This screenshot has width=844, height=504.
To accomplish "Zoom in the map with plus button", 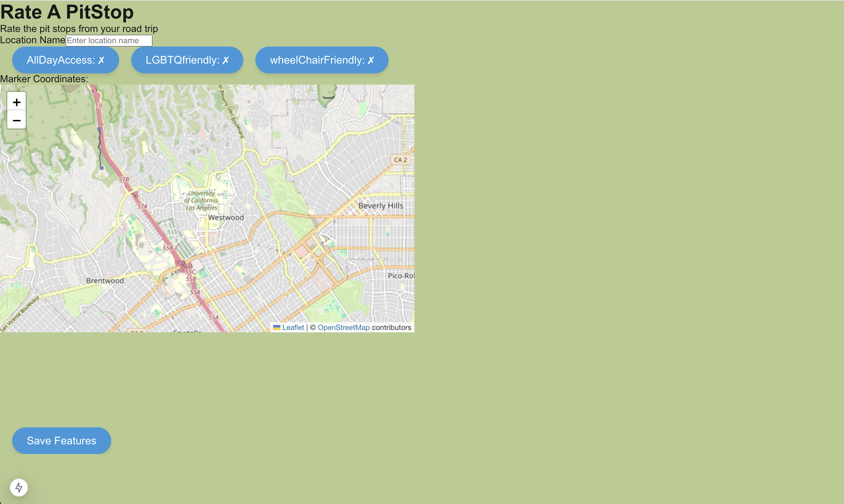I will [16, 102].
